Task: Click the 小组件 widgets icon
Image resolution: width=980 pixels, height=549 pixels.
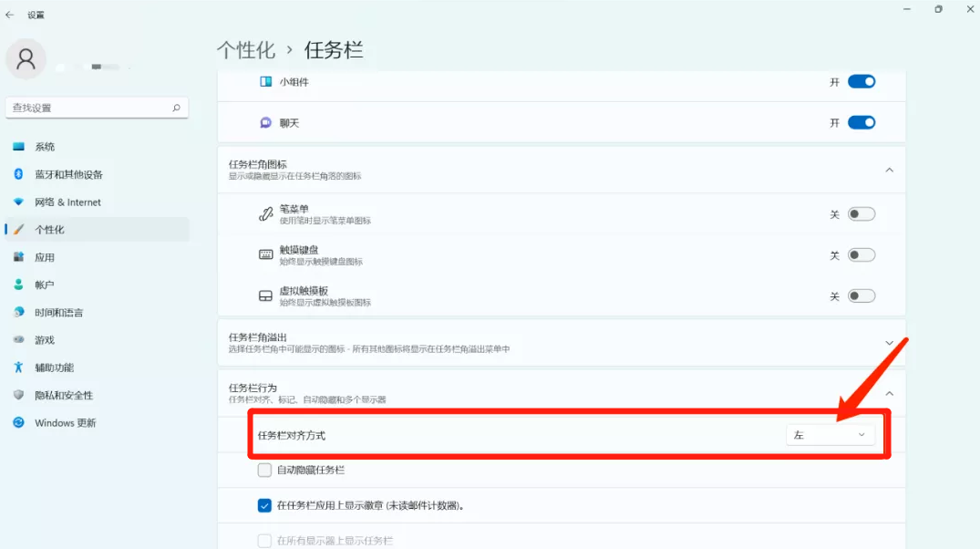Action: (x=265, y=81)
